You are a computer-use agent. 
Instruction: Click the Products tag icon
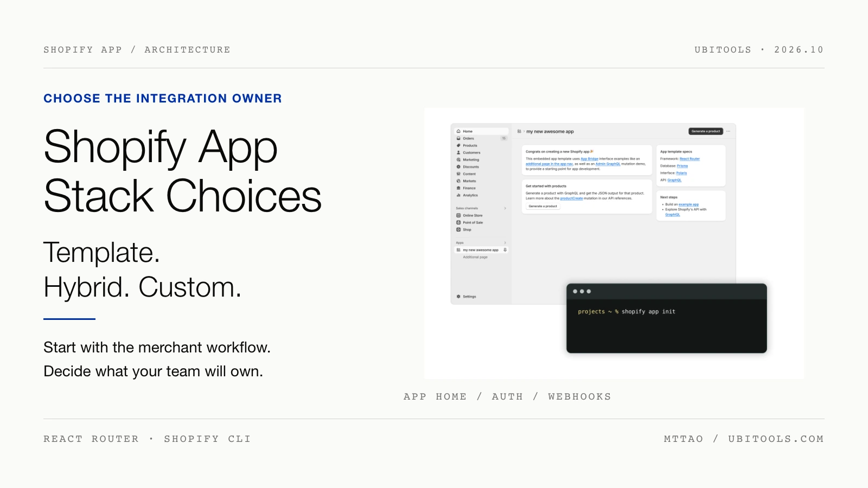[x=458, y=145]
